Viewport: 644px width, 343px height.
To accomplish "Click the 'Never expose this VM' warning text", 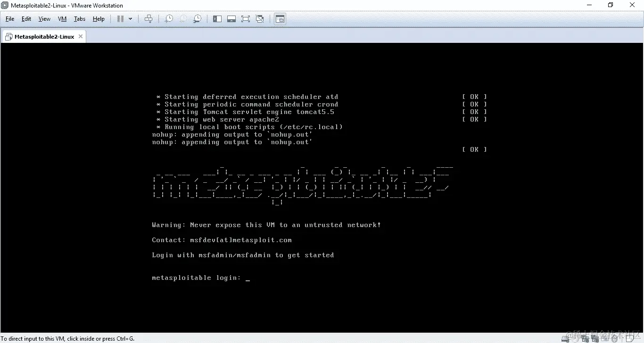I will click(x=266, y=225).
